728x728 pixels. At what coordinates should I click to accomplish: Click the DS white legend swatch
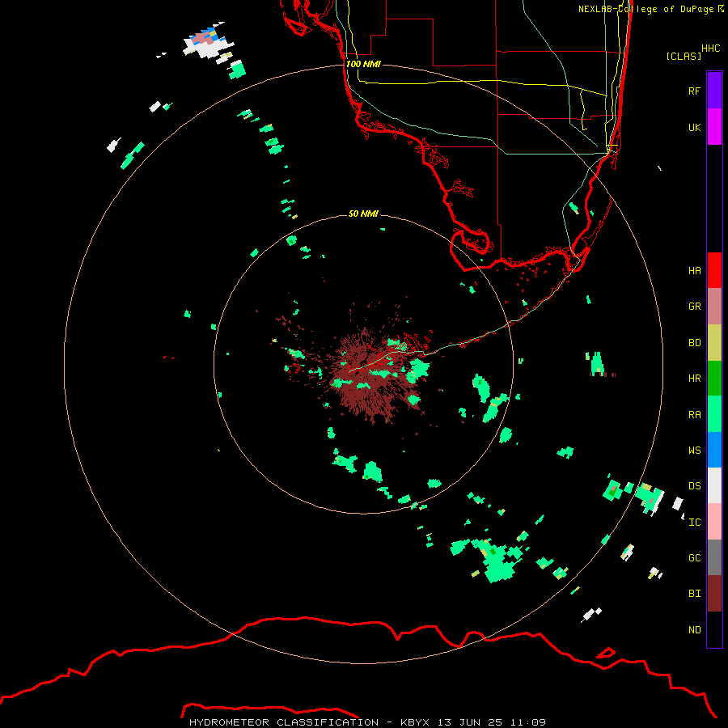pos(714,485)
